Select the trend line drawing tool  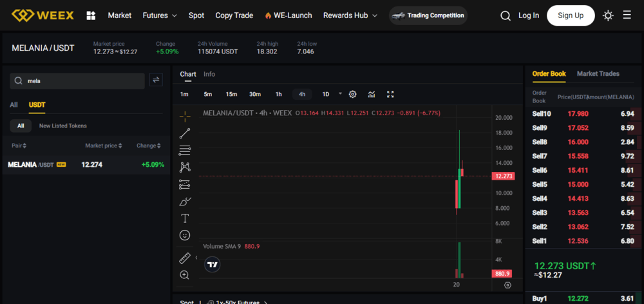coord(185,133)
